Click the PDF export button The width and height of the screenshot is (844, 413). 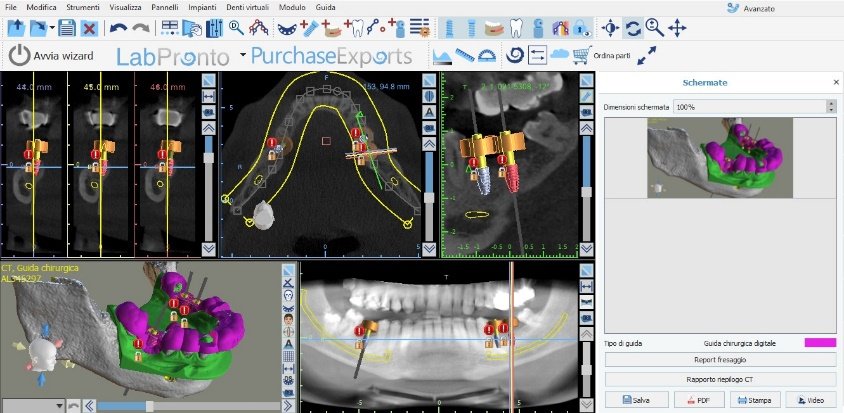[697, 400]
